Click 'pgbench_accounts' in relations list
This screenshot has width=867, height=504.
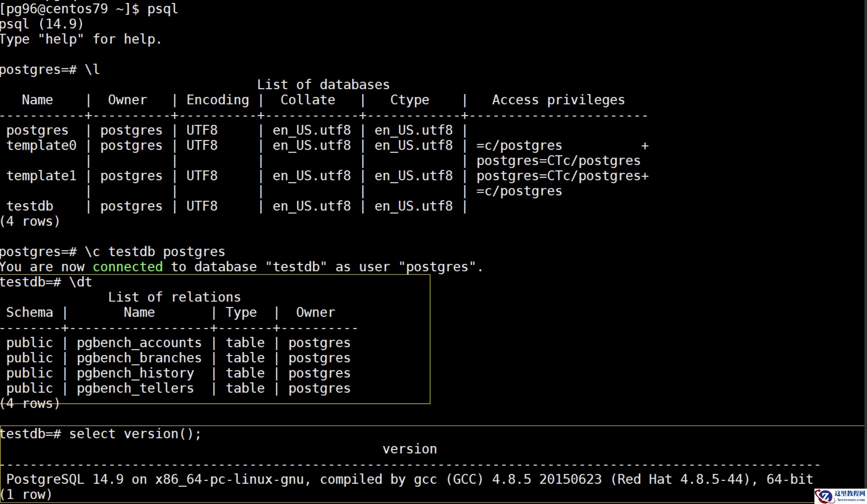point(139,343)
